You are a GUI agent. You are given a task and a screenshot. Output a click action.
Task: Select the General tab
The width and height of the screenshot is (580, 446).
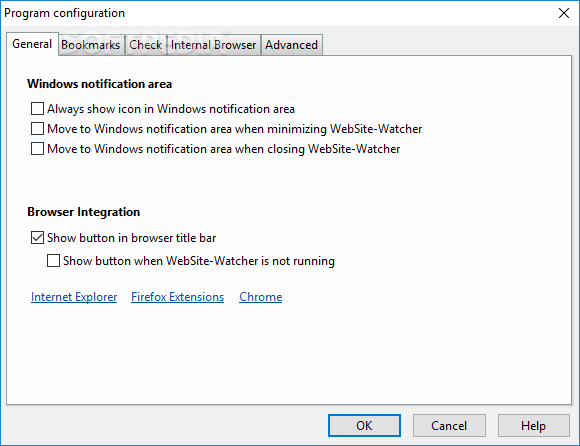[32, 44]
